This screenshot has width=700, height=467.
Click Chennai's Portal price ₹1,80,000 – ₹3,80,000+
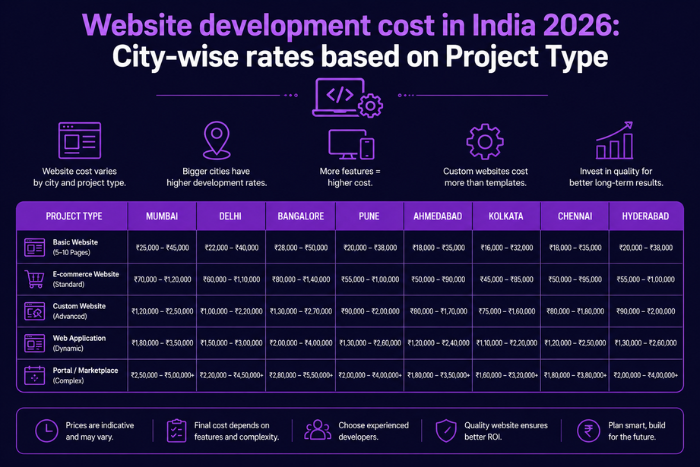click(x=575, y=375)
